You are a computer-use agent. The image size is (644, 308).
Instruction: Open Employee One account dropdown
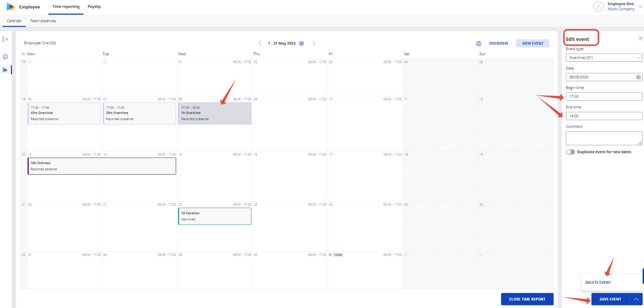pyautogui.click(x=640, y=6)
